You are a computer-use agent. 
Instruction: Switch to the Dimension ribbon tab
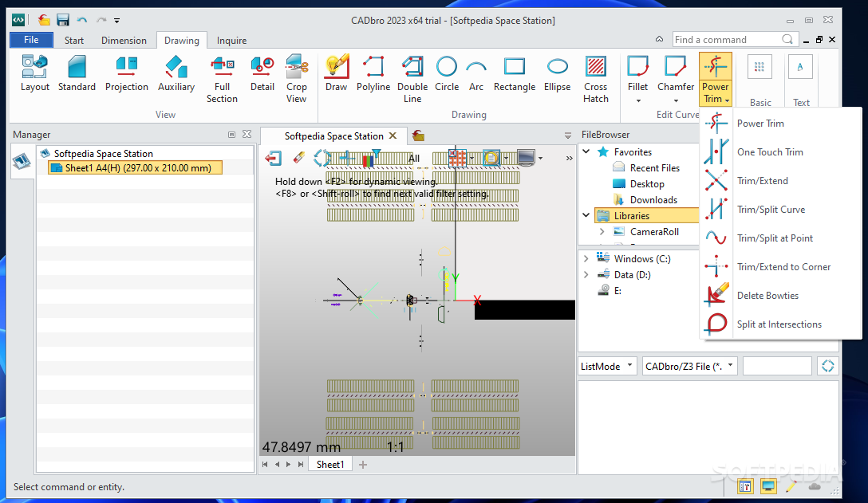124,41
